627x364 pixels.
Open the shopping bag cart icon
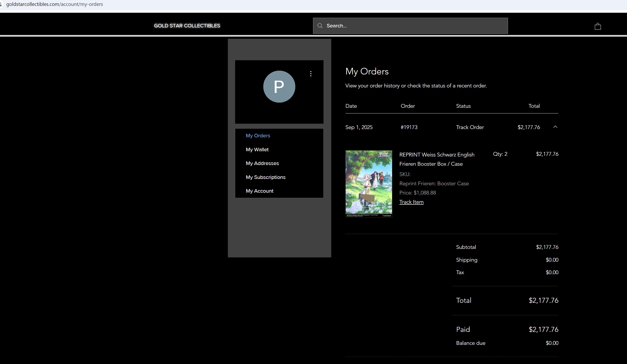(x=598, y=26)
